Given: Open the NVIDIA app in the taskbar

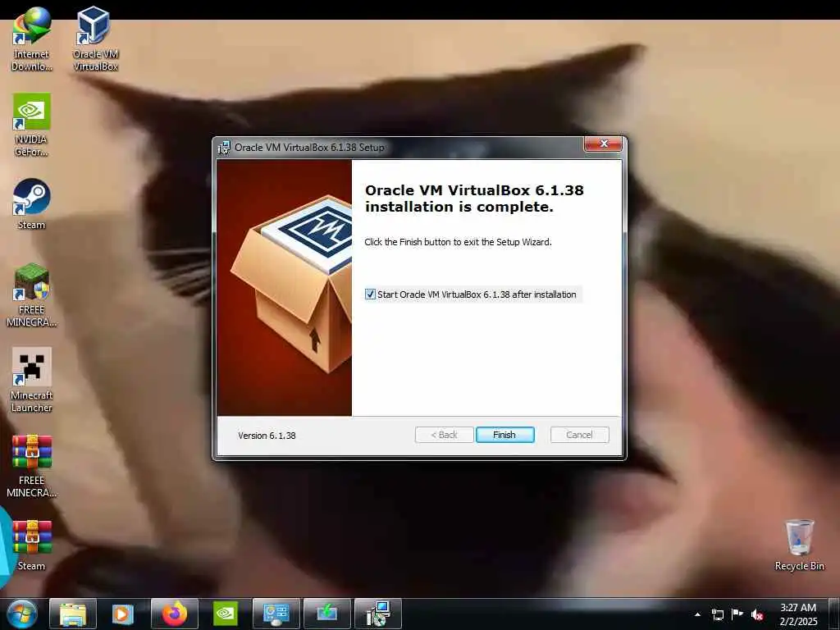Looking at the screenshot, I should tap(225, 614).
